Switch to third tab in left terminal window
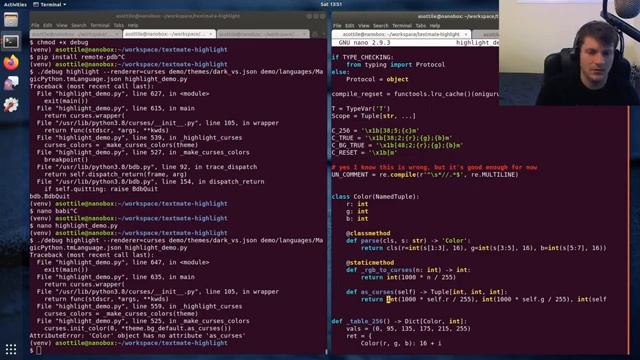Image resolution: width=640 pixels, height=360 pixels. pyautogui.click(x=263, y=34)
